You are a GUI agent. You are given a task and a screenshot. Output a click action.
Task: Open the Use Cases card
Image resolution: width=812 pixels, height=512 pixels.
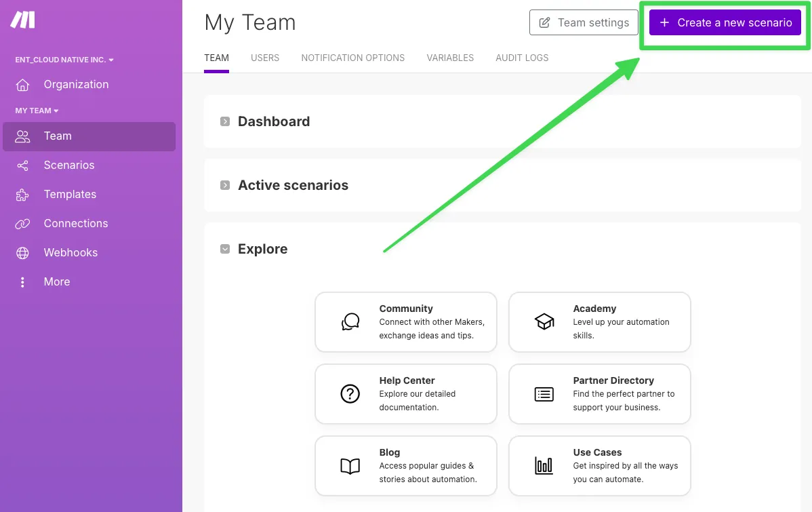pos(599,465)
